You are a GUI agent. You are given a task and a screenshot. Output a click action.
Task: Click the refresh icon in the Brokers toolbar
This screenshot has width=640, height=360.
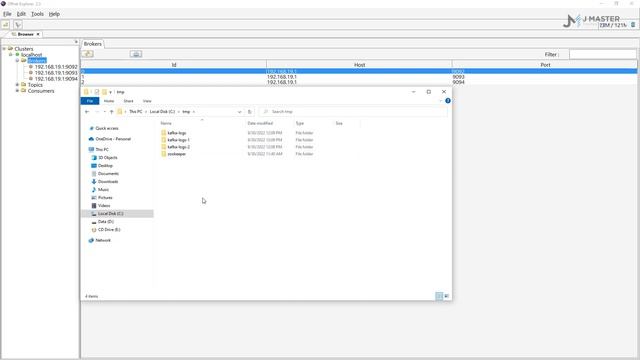coord(87,54)
